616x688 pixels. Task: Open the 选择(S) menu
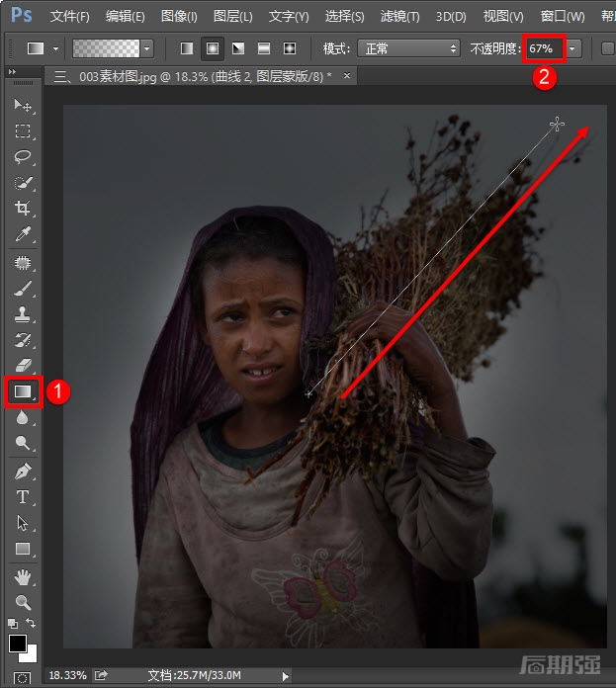344,17
